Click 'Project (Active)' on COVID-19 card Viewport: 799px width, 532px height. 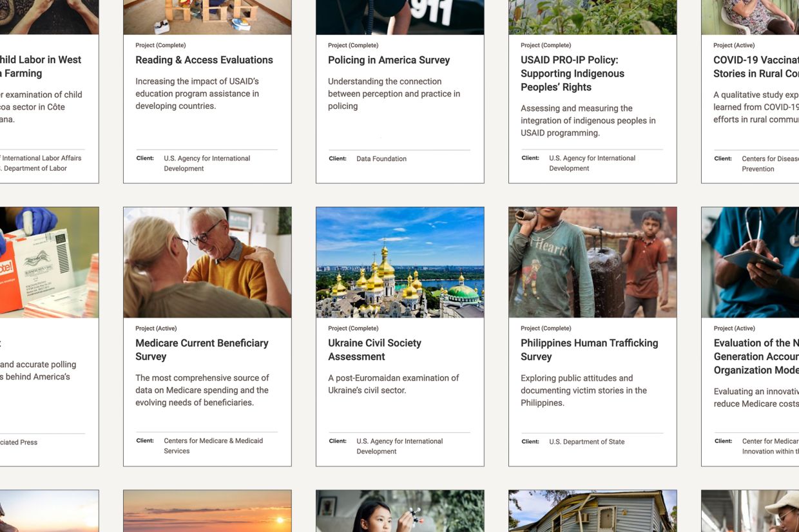click(734, 45)
